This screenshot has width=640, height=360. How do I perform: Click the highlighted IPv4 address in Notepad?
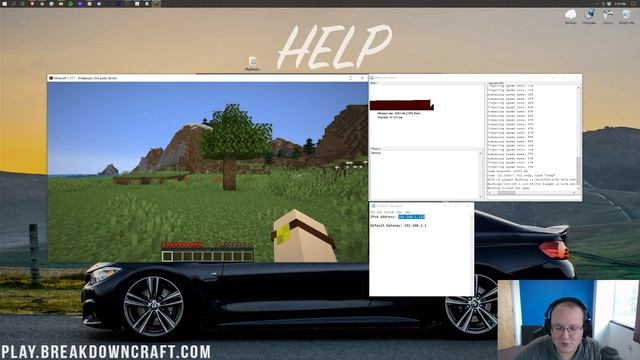[x=411, y=217]
